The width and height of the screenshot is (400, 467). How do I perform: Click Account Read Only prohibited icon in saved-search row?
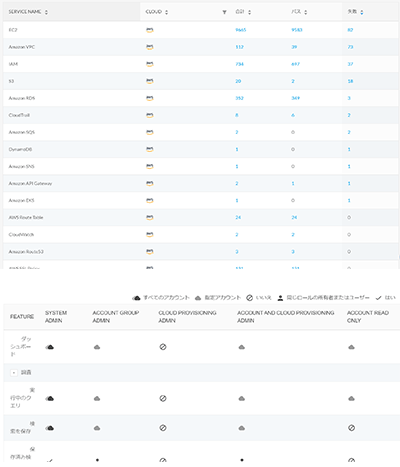click(351, 428)
